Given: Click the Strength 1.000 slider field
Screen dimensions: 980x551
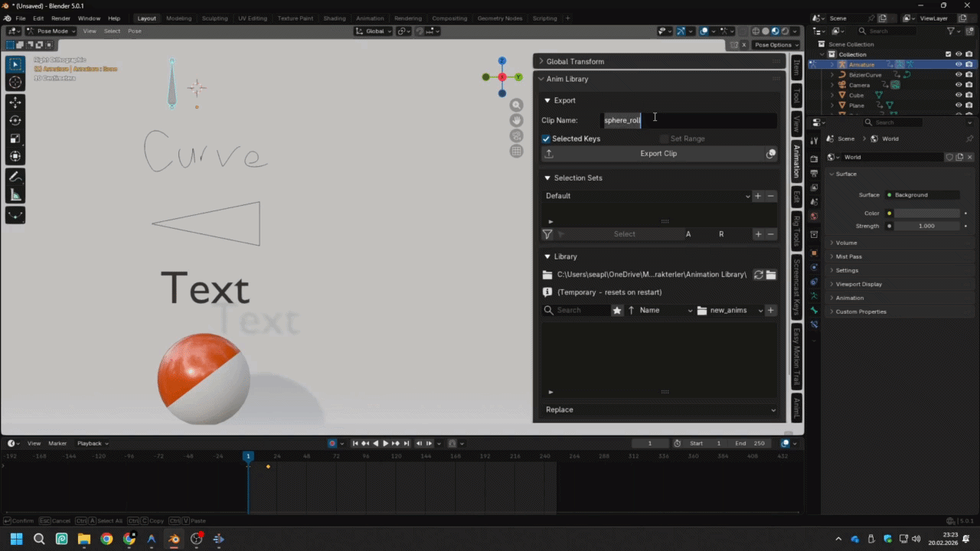Looking at the screenshot, I should (927, 227).
